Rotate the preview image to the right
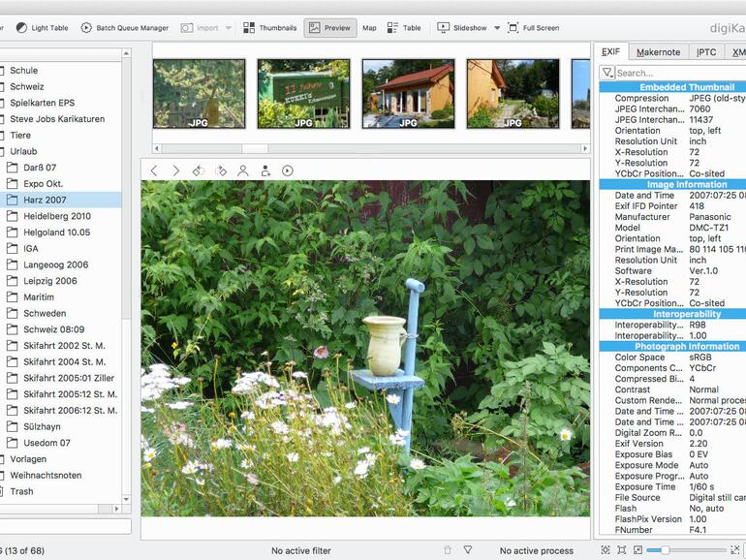746x560 pixels. (x=221, y=171)
